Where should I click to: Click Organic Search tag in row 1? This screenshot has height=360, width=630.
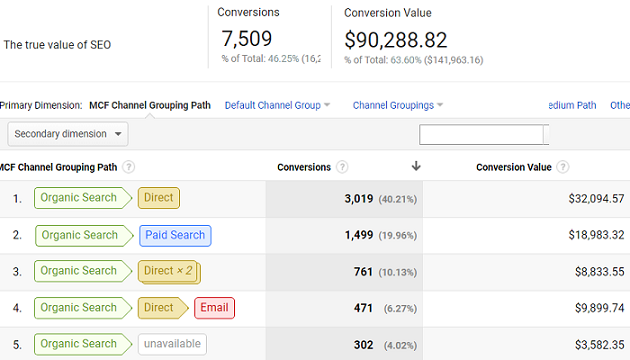(83, 198)
